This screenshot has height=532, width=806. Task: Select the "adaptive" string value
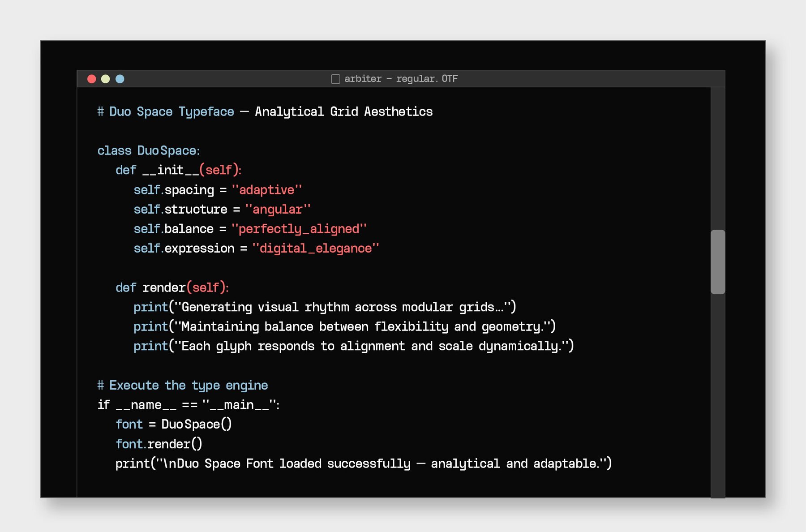coord(267,190)
